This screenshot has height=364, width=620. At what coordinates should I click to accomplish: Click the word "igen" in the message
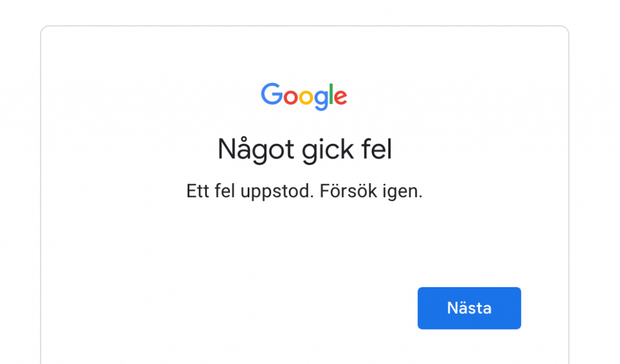coord(404,192)
